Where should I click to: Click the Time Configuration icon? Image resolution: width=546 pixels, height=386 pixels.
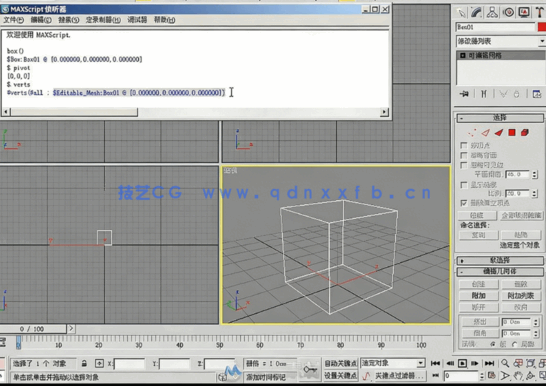492,376
